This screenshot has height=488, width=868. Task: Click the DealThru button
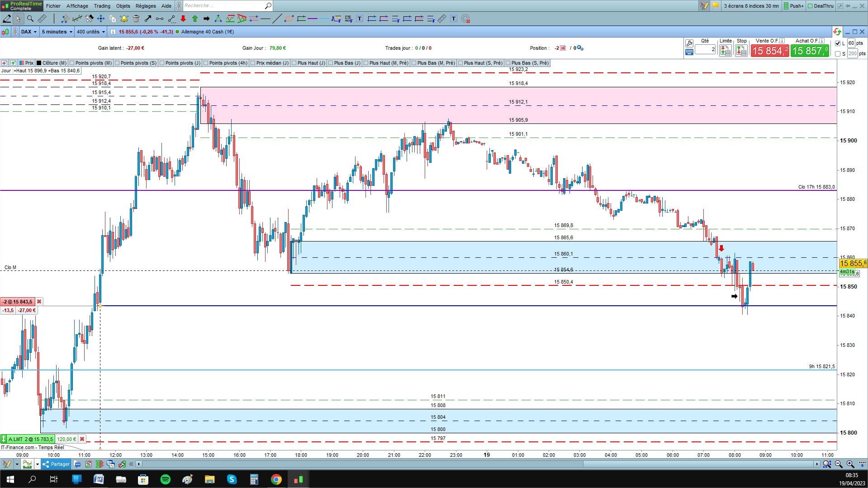tap(821, 6)
